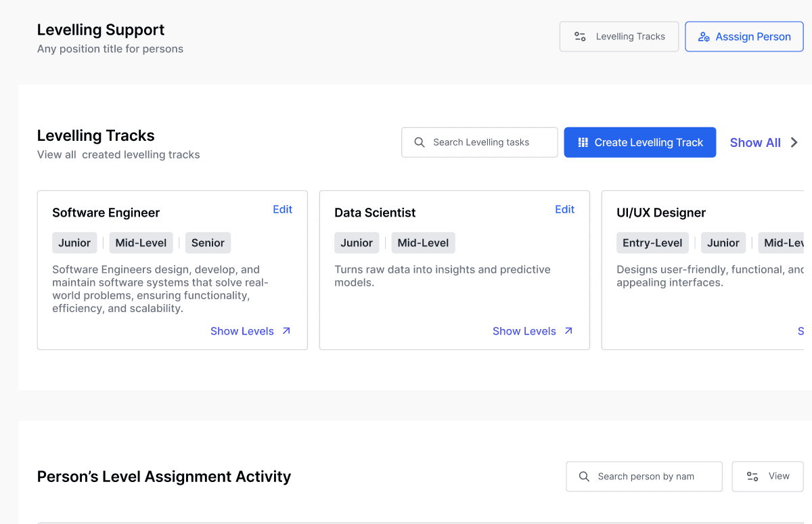Click the arrow icon beside Data Scientist Show Levels

tap(568, 331)
